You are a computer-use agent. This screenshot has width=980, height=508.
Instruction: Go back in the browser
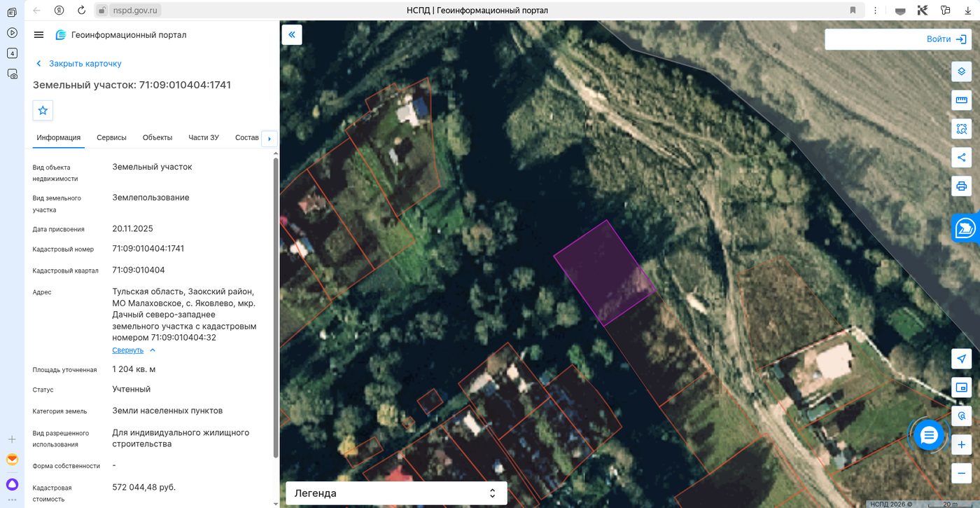[36, 10]
